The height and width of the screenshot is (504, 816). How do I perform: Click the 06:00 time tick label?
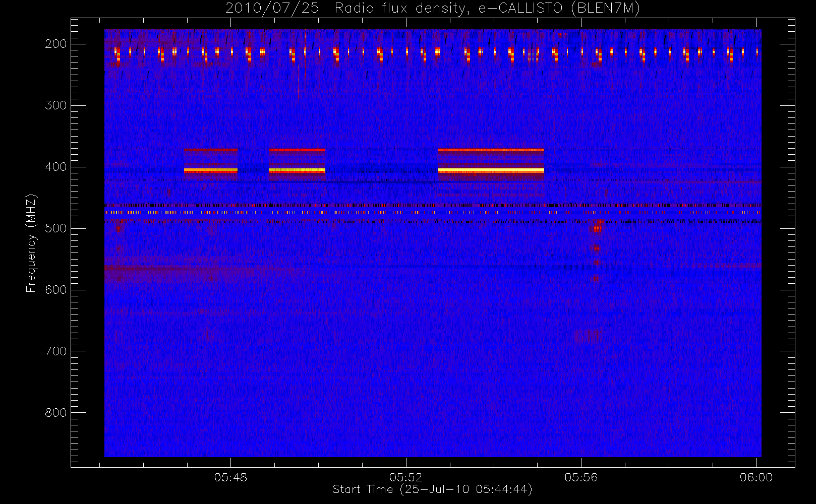click(756, 477)
